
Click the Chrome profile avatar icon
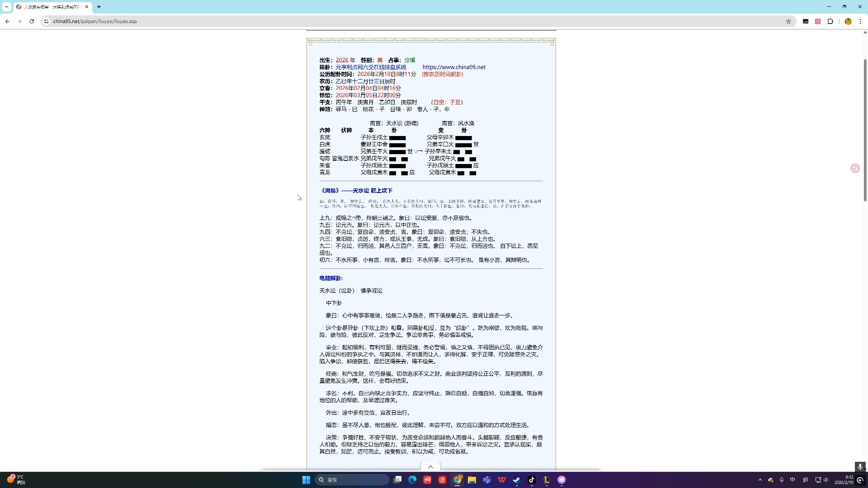[x=848, y=21]
